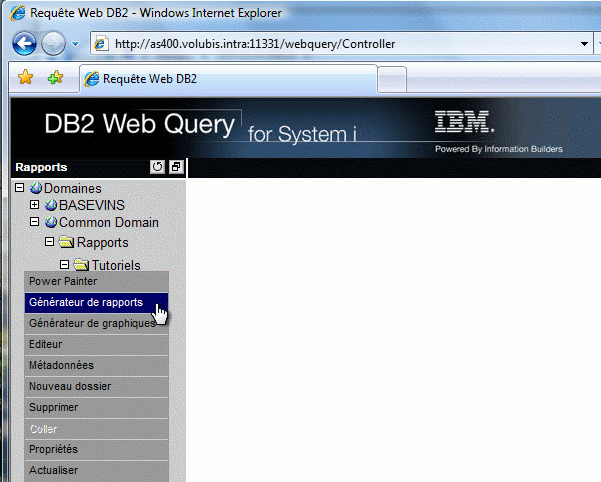601x482 pixels.
Task: Collapse the Common Domain node
Action: click(34, 222)
